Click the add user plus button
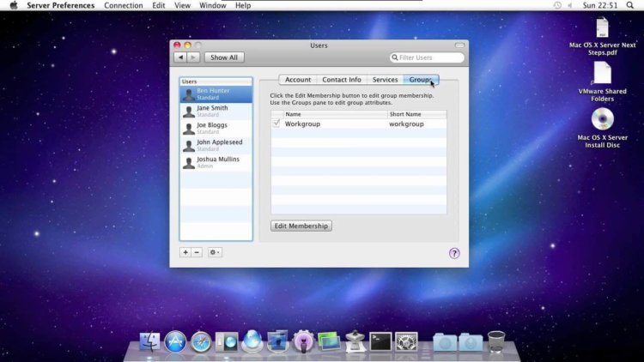 coord(185,252)
